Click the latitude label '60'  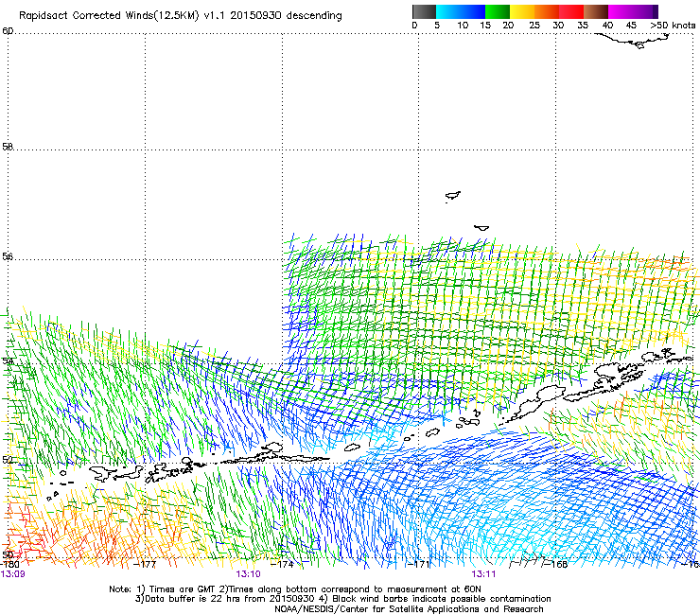8,31
